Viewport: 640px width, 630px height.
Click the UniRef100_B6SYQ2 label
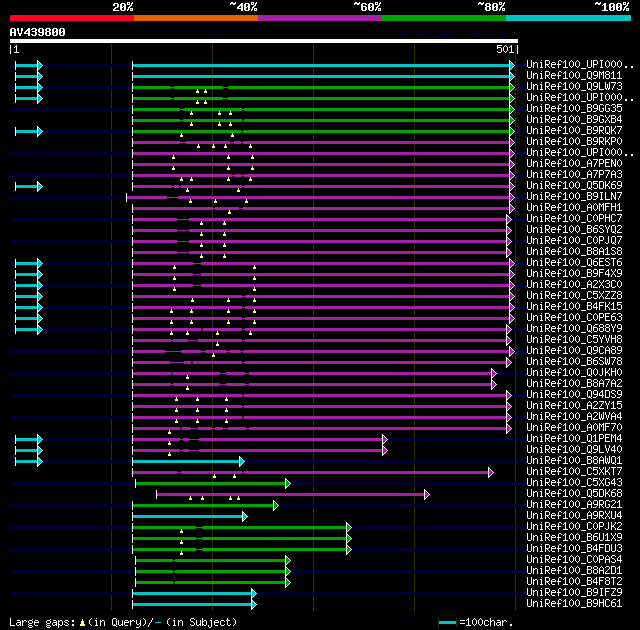(574, 230)
